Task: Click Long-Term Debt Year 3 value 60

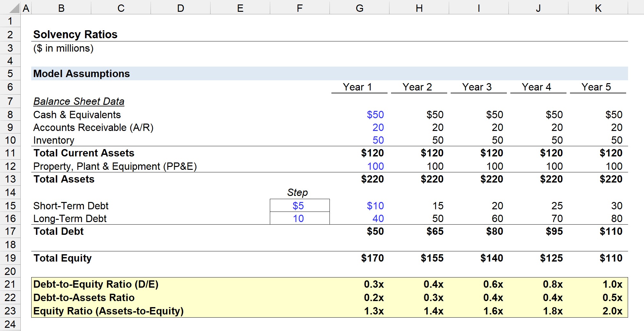Action: [497, 219]
